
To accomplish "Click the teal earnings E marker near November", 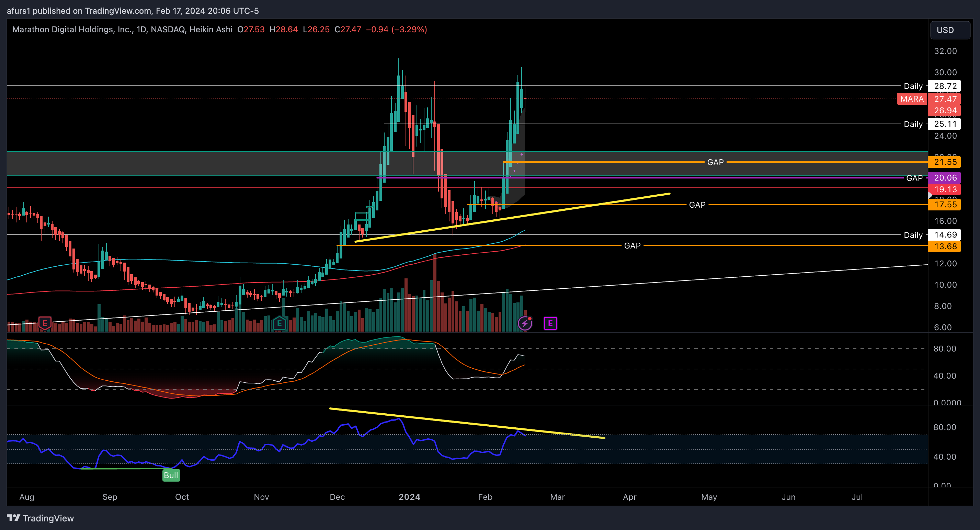I will click(280, 324).
